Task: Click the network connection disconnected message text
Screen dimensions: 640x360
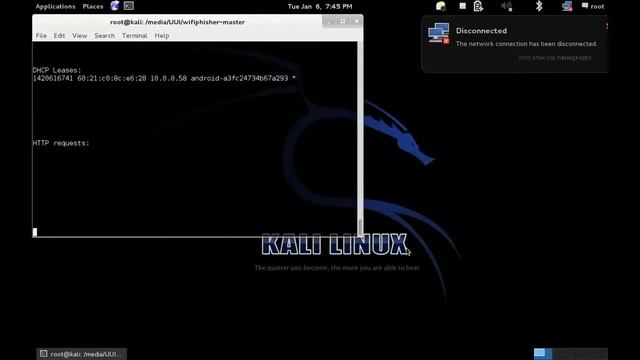Action: click(x=527, y=44)
